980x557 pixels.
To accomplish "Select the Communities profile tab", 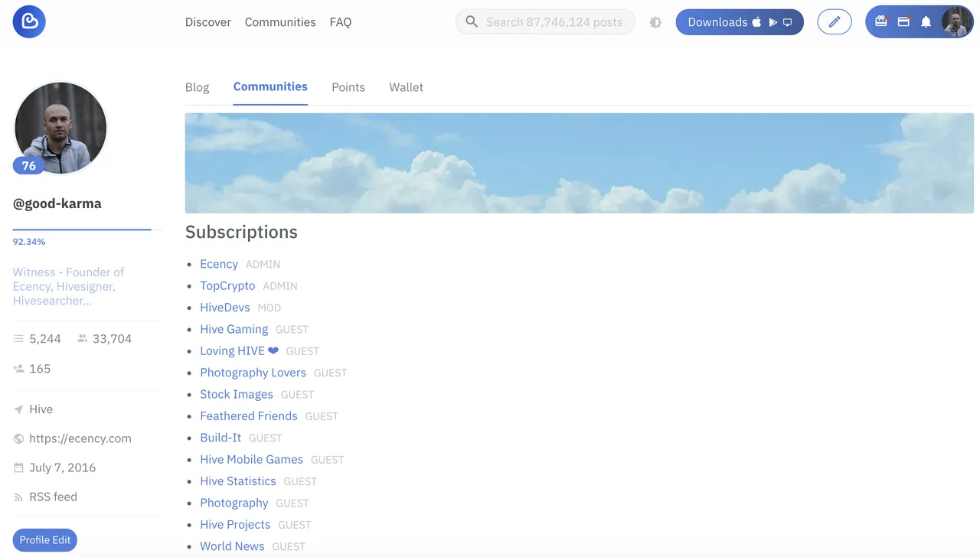I will (270, 86).
